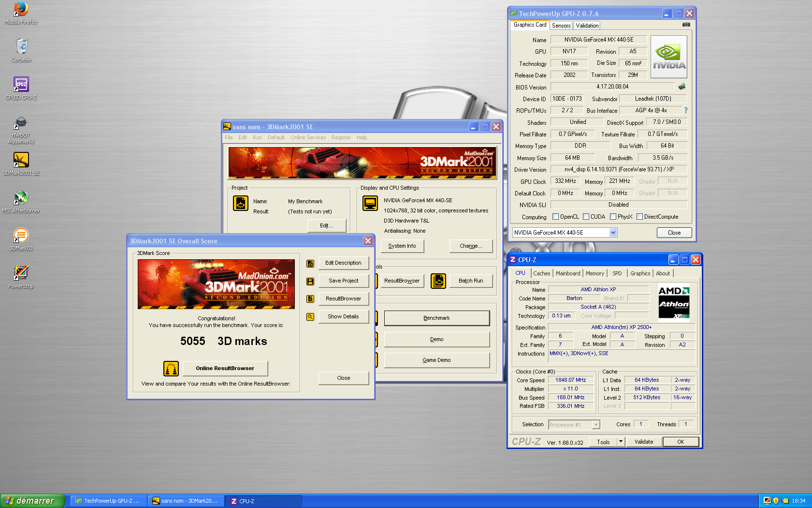
Task: Switch to GPU-Z Validation tab
Action: coord(587,26)
